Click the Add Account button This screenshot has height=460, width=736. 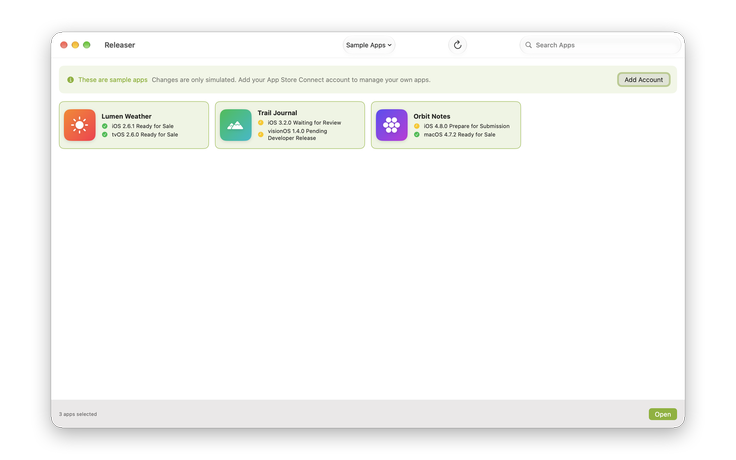pos(644,80)
